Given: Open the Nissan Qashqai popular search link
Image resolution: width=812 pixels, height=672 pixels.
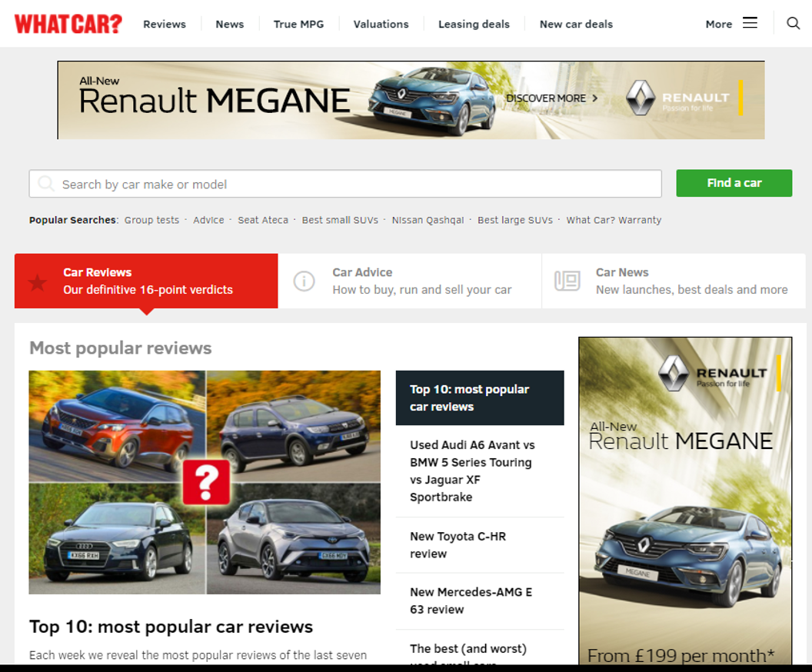Looking at the screenshot, I should pos(428,220).
